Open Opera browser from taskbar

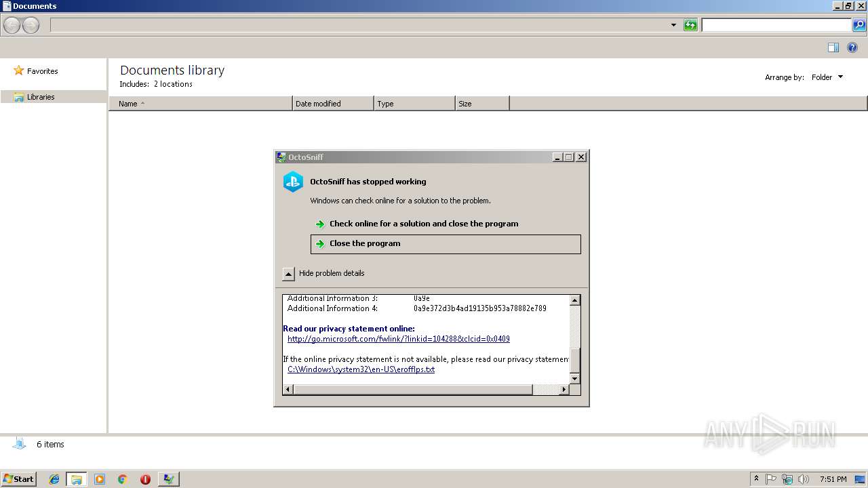(x=145, y=479)
